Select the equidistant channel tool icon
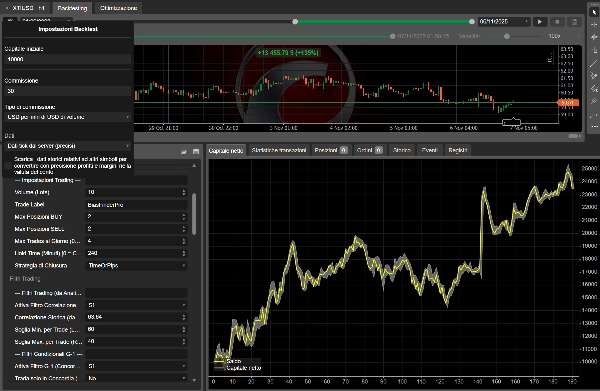Screen dimensions: 600x391 (x=594, y=89)
